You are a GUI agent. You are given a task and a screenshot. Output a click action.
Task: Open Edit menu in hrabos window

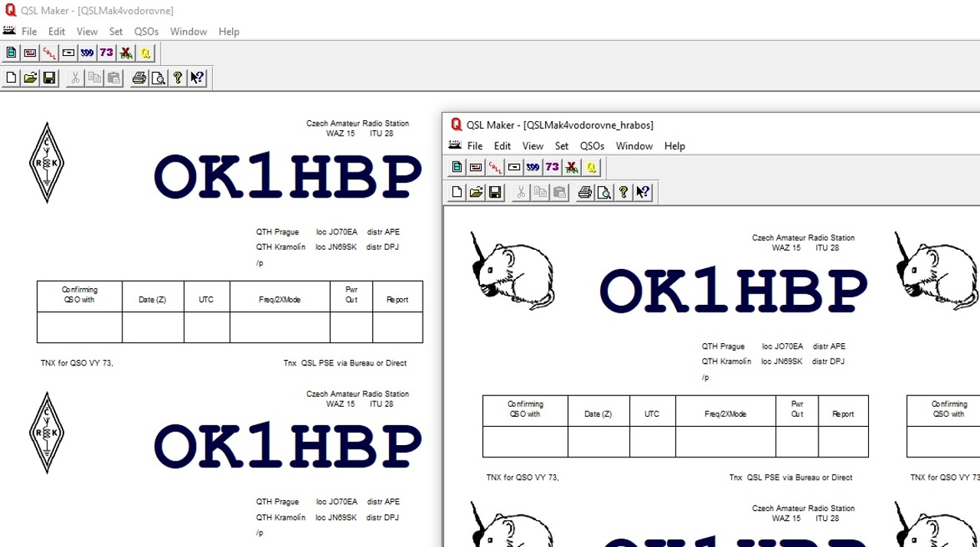click(502, 146)
